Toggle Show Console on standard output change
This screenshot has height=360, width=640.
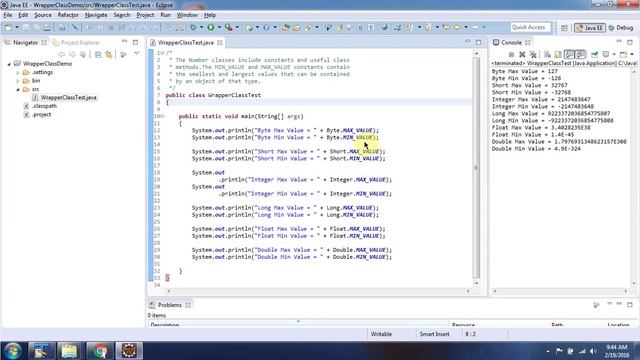tap(569, 54)
